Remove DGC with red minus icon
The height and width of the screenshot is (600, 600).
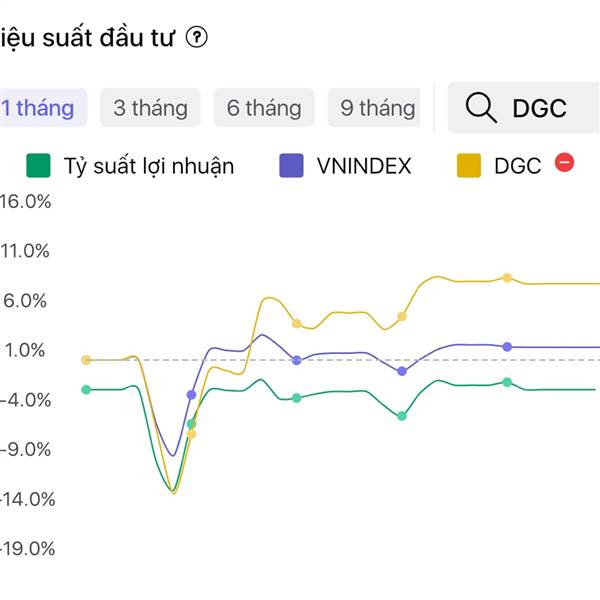click(x=564, y=162)
